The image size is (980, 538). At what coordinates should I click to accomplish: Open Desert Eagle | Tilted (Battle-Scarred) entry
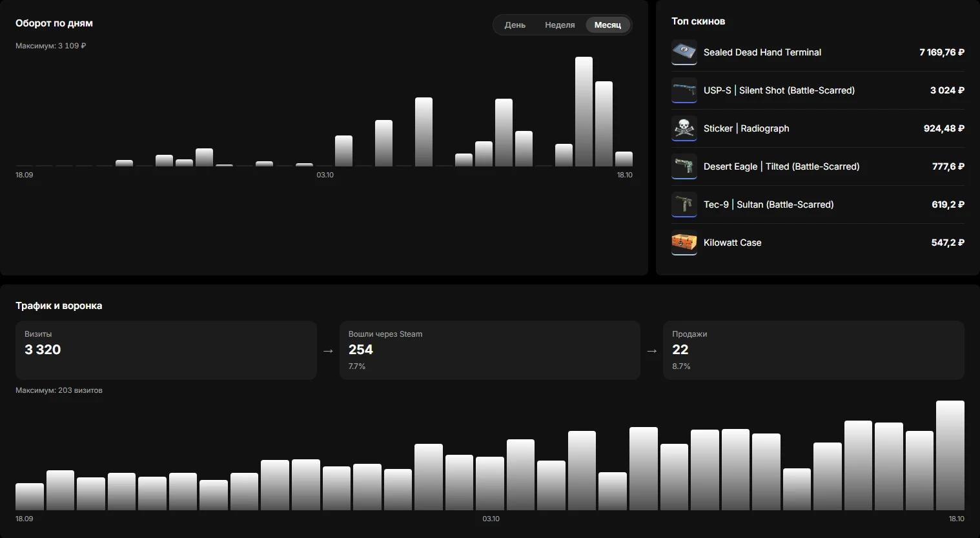pyautogui.click(x=781, y=166)
